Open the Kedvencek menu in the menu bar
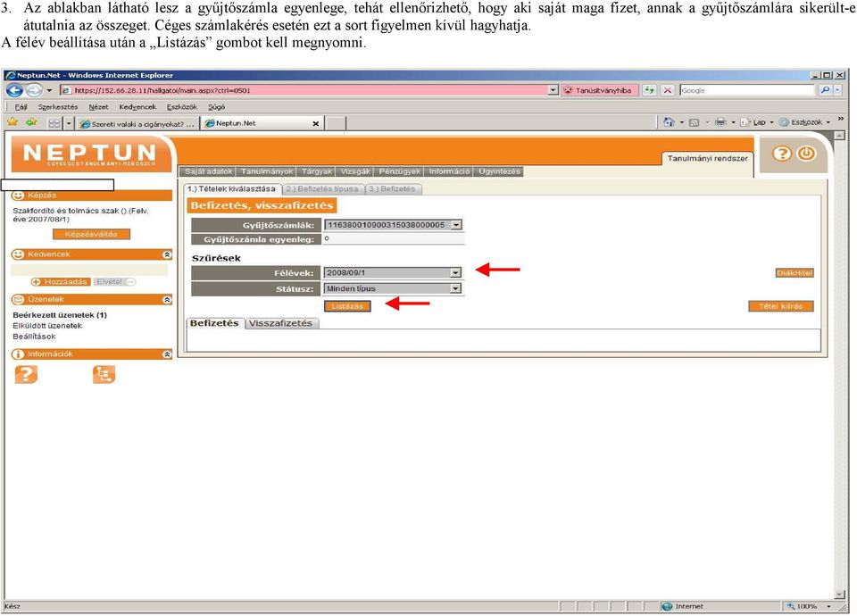Image resolution: width=857 pixels, height=616 pixels. pos(137,107)
